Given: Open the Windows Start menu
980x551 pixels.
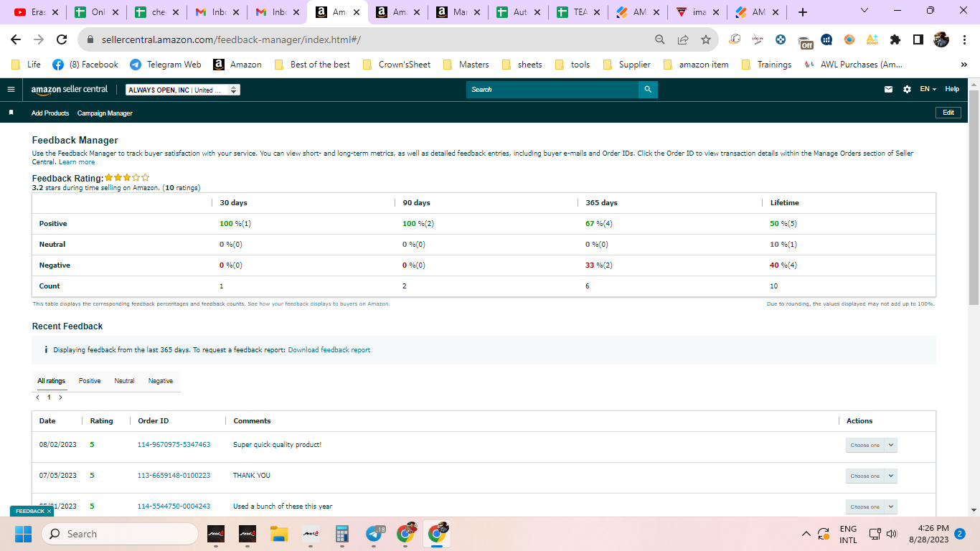Looking at the screenshot, I should pyautogui.click(x=24, y=534).
